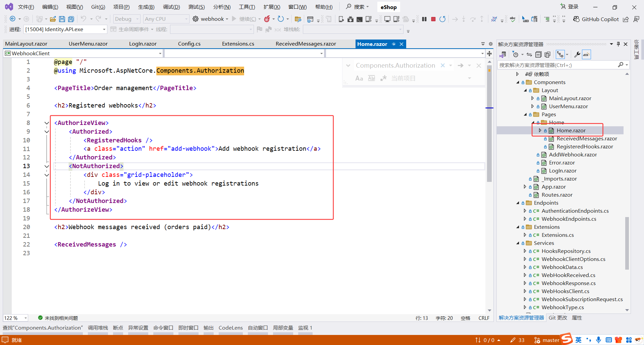Click the 登录 sign-in button
The image size is (644, 345).
(569, 7)
